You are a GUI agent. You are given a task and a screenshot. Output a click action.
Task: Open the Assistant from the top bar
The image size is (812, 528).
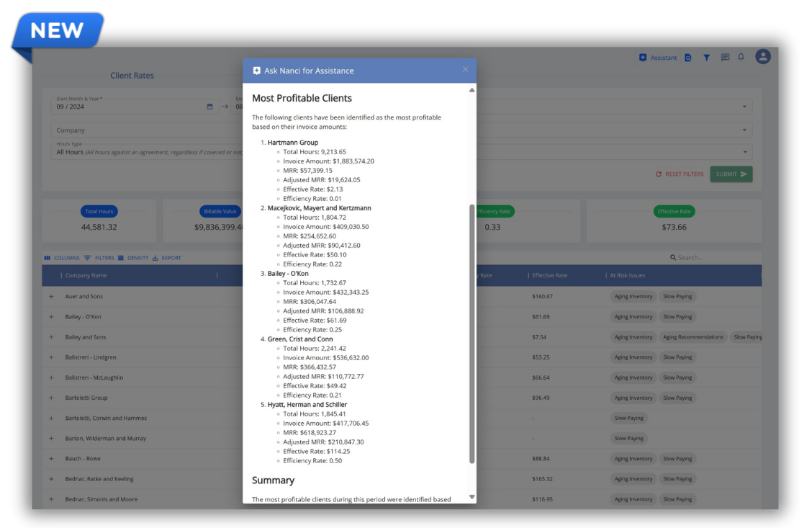pos(658,58)
